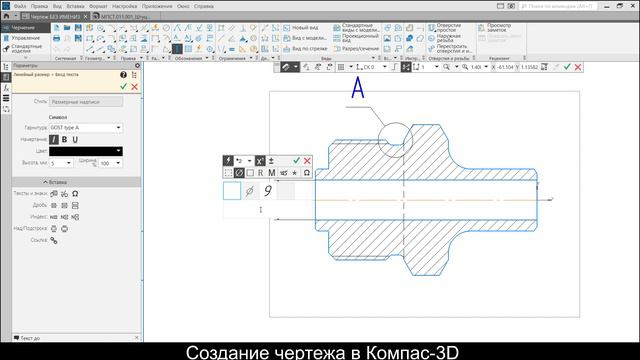This screenshot has width=640, height=360.
Task: Click Вид с модели button
Action: click(x=305, y=38)
